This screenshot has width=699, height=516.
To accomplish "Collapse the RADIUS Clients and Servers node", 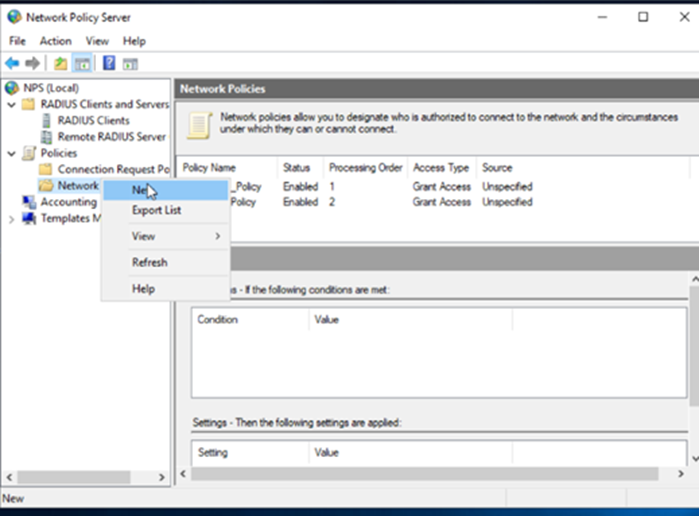I will pyautogui.click(x=12, y=105).
